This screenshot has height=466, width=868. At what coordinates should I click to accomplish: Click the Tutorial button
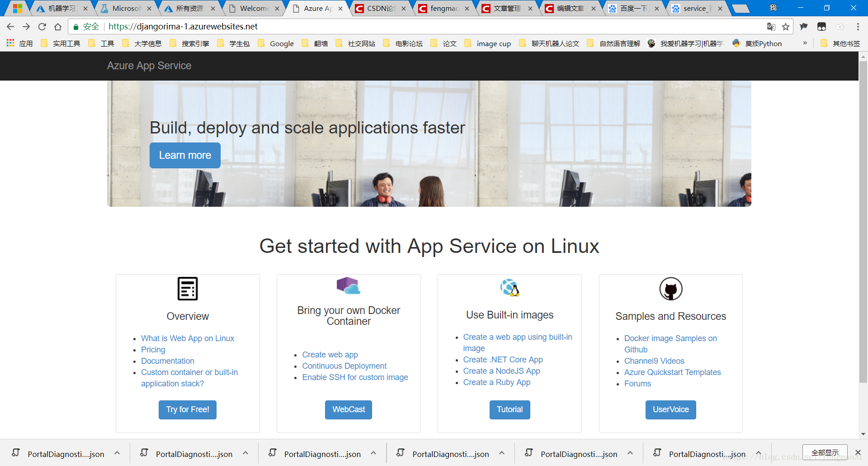510,409
